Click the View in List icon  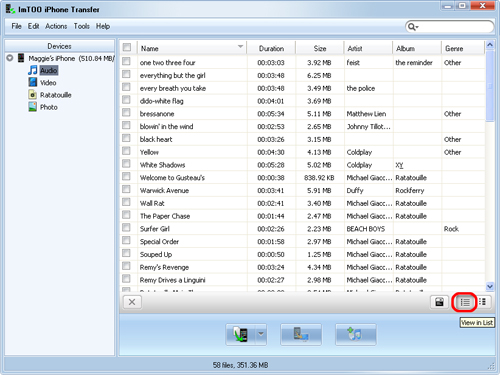[x=465, y=302]
